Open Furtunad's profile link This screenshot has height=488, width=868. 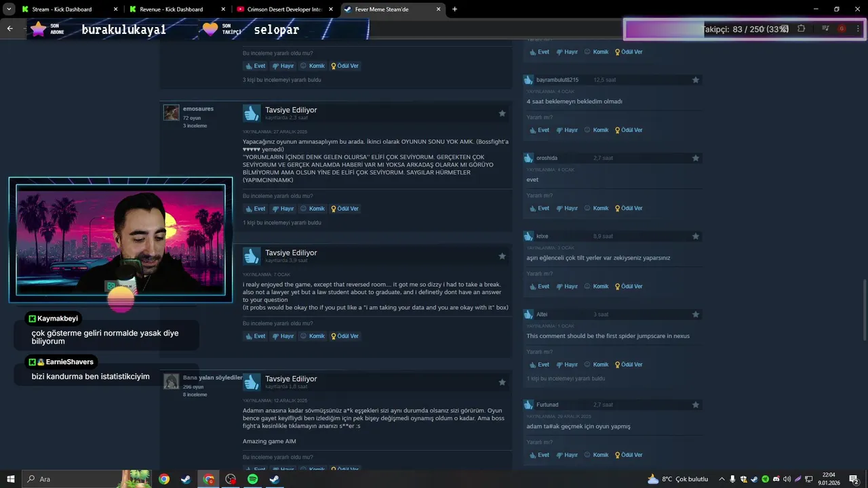pos(547,405)
